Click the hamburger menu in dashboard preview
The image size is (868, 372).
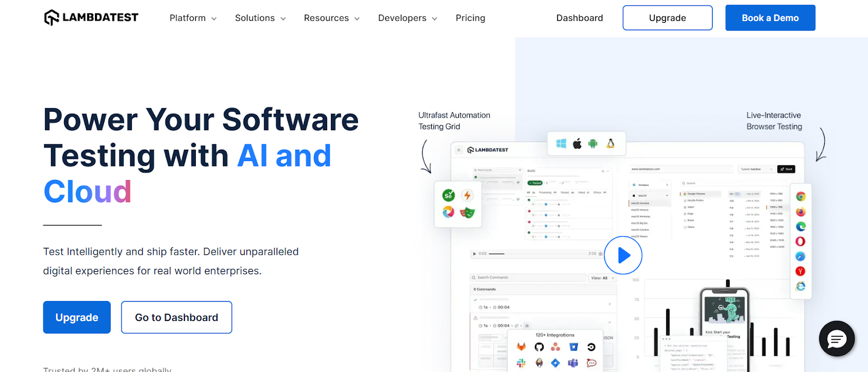click(459, 150)
